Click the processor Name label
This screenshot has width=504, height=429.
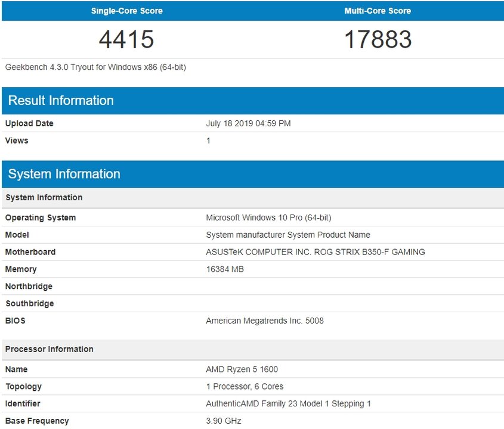tap(16, 369)
